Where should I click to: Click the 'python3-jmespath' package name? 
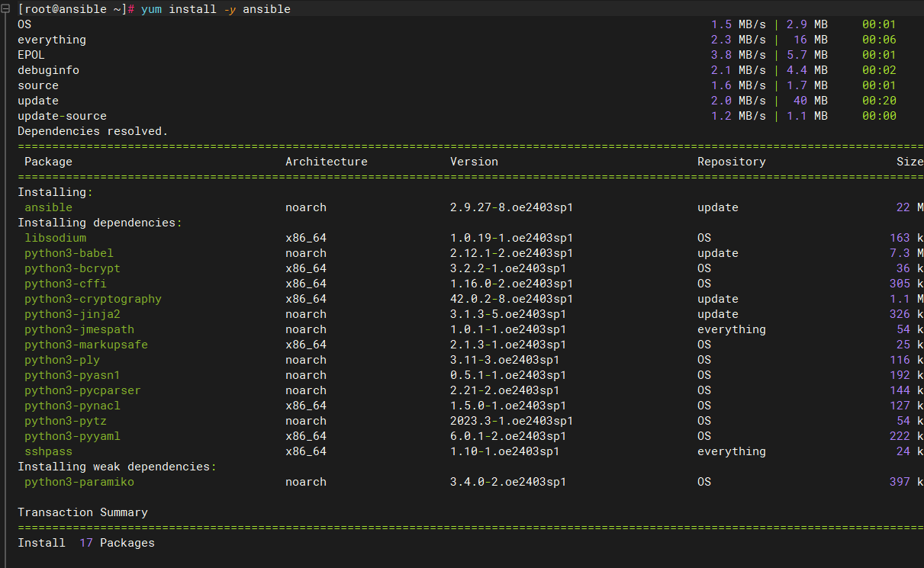tap(79, 329)
